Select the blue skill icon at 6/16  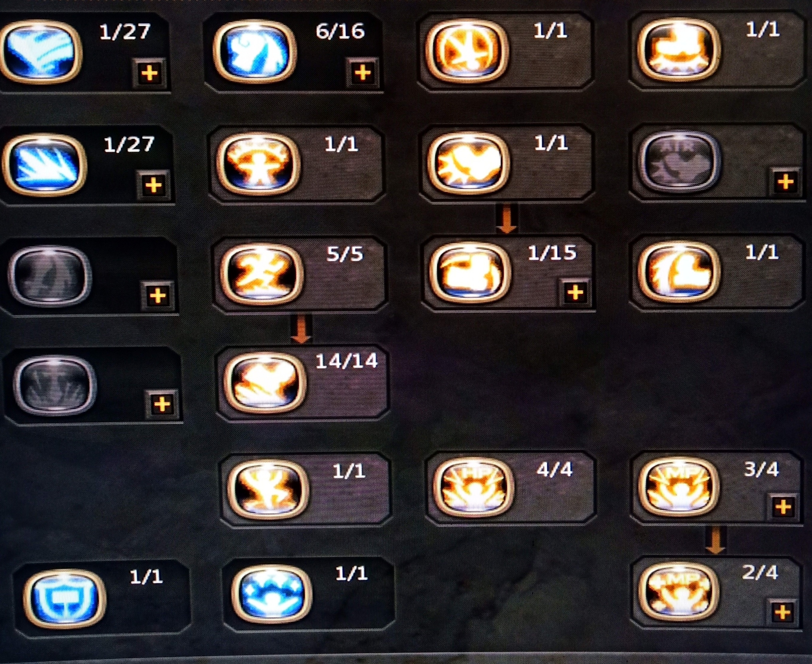[x=255, y=52]
